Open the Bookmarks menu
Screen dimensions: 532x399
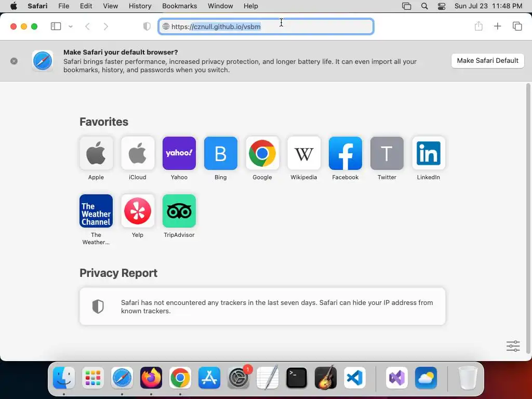tap(179, 6)
